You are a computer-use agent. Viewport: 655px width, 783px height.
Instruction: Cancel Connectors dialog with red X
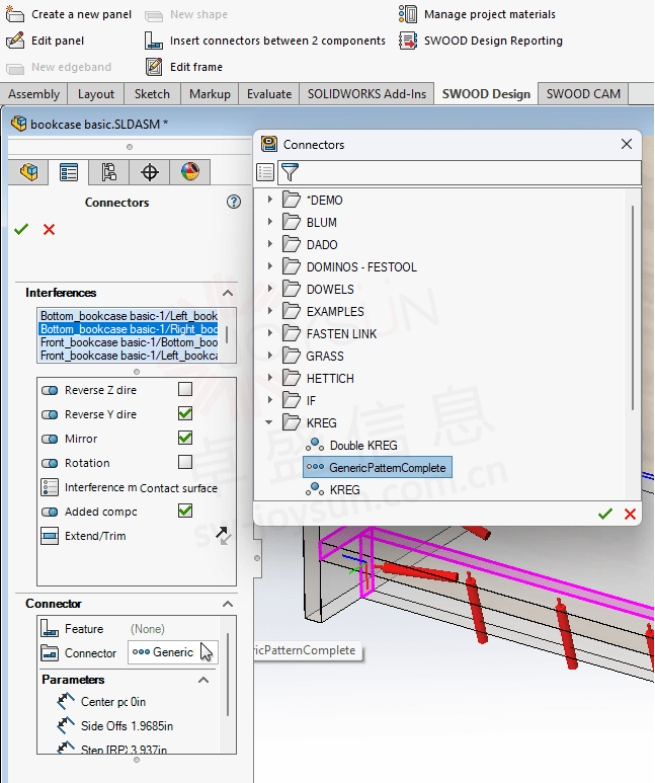click(x=630, y=514)
